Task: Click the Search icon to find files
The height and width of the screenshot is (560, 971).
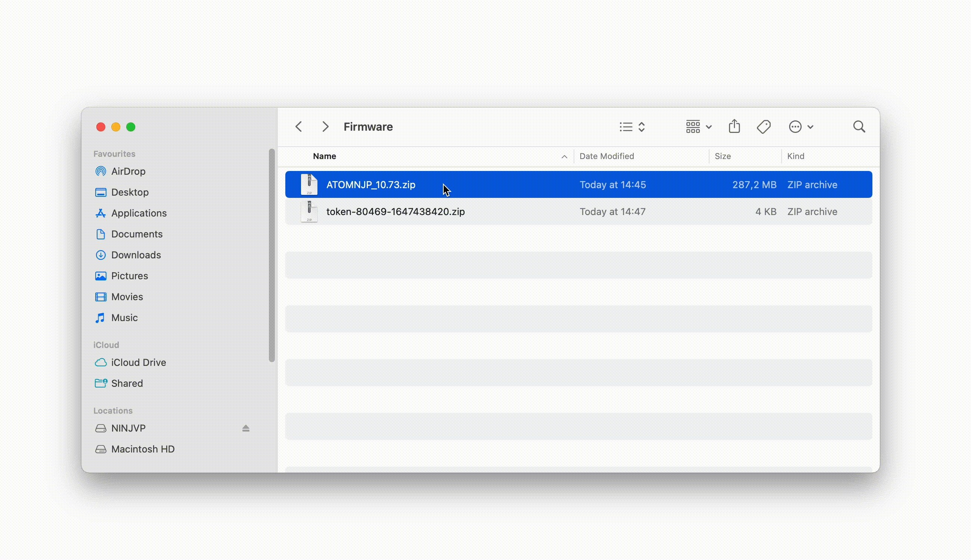Action: (860, 127)
